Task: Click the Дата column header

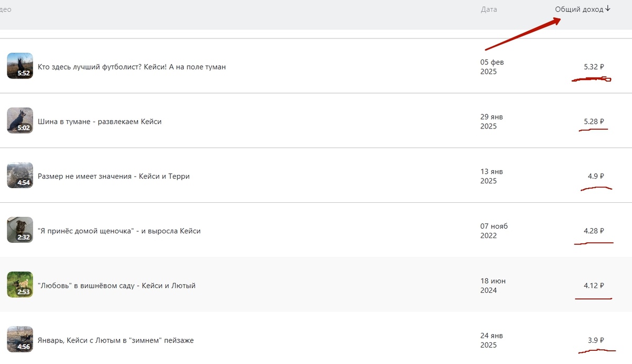Action: (x=488, y=9)
